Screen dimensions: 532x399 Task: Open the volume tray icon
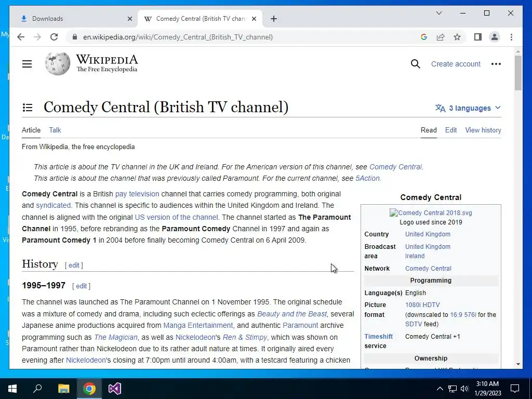pos(464,389)
